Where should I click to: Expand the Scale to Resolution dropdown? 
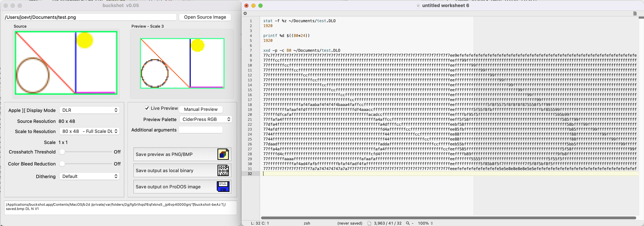(89, 131)
